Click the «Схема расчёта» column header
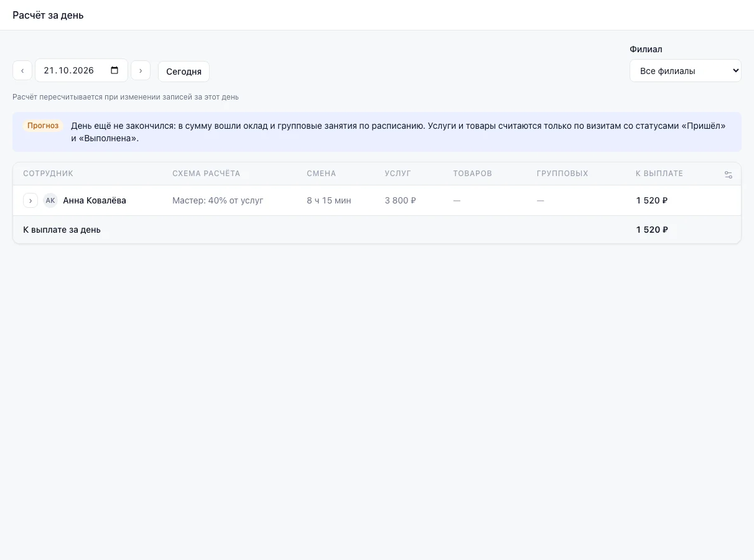Viewport: 754px width, 560px height. tap(206, 174)
